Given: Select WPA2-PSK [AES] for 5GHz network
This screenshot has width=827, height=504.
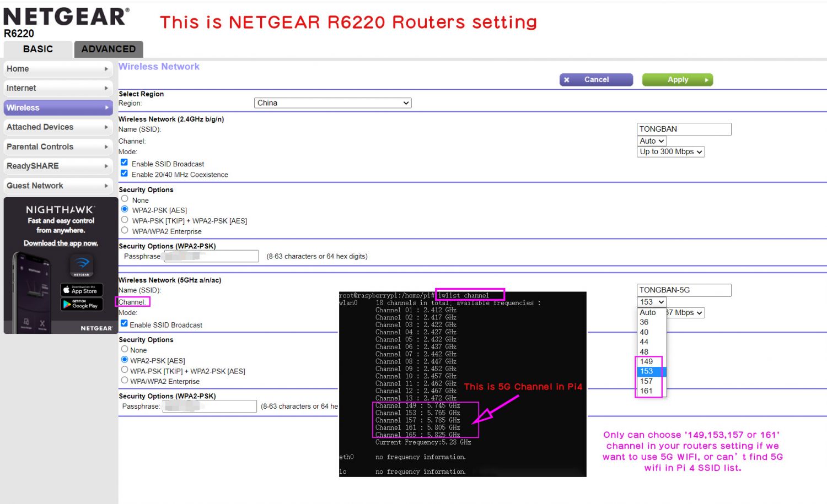Looking at the screenshot, I should pos(125,360).
